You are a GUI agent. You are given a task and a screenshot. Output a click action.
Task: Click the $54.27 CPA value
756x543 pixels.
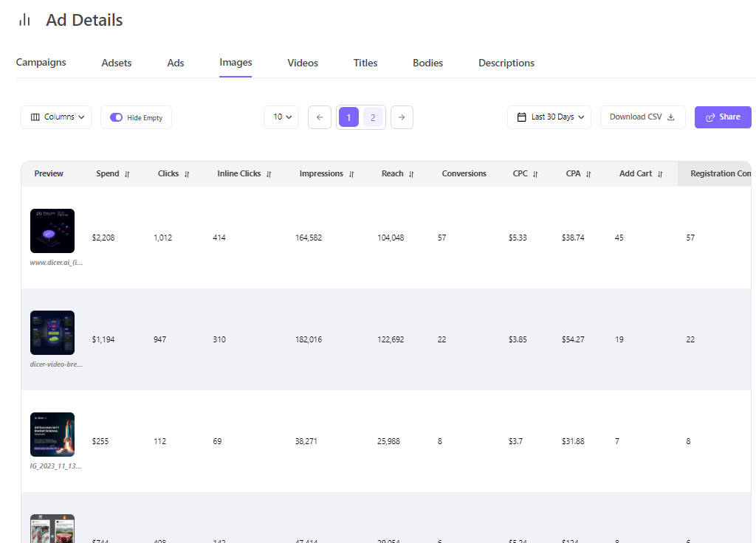(x=573, y=339)
